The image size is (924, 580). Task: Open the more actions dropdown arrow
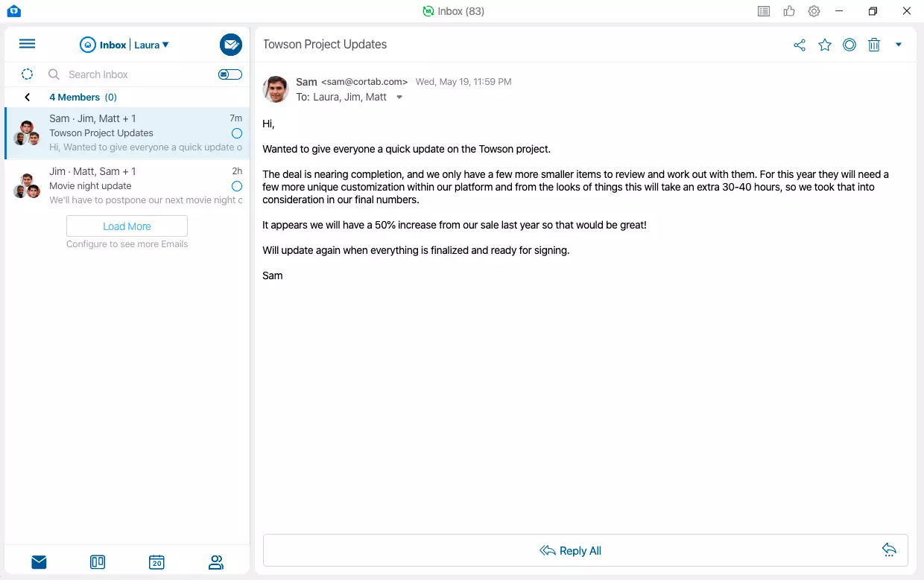899,45
